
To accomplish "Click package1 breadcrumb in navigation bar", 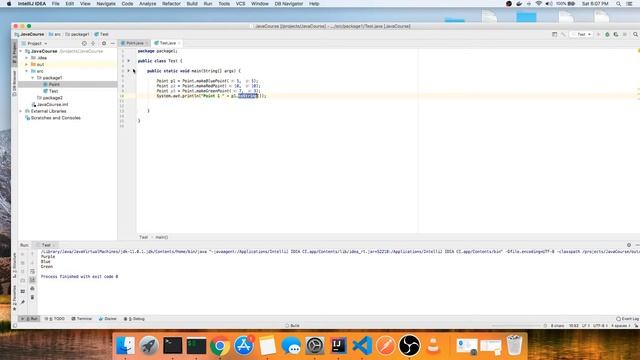I will point(77,34).
